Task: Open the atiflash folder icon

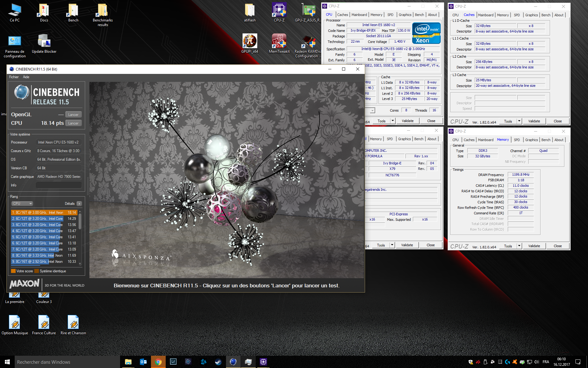Action: pyautogui.click(x=250, y=13)
